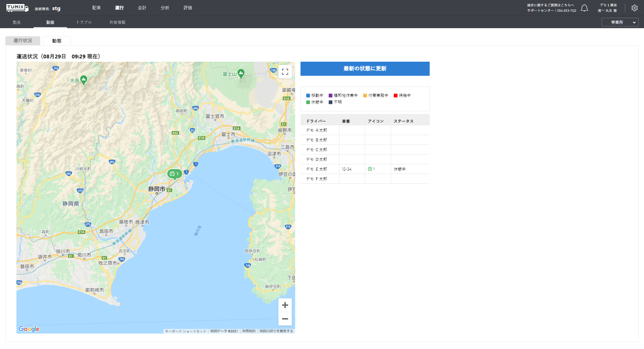Switch to the 運行状況 tab
Screen dimensions: 644x349
pyautogui.click(x=23, y=41)
